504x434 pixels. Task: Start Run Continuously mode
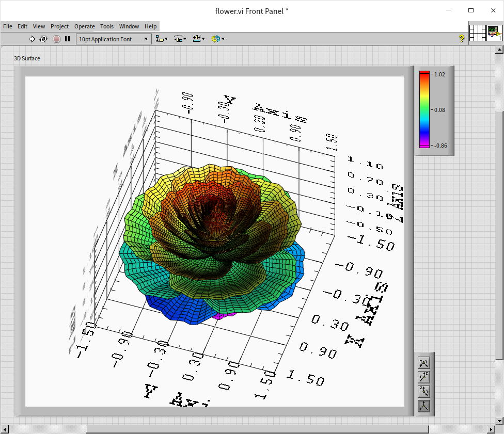coord(43,39)
